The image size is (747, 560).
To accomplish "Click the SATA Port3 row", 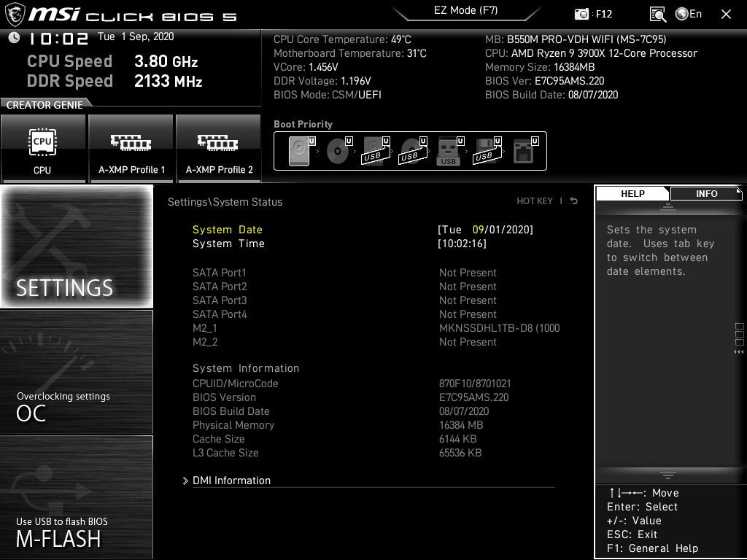I will tap(374, 300).
